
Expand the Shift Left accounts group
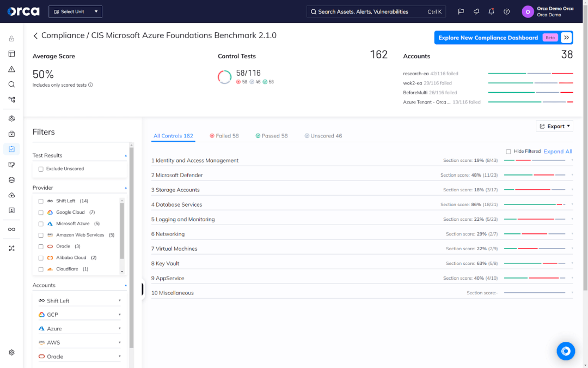(80, 301)
